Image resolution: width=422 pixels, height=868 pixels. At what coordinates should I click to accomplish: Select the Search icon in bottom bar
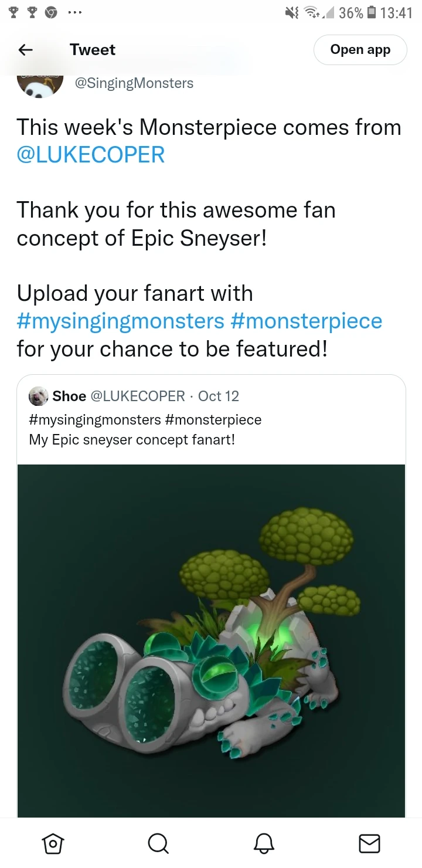(158, 843)
